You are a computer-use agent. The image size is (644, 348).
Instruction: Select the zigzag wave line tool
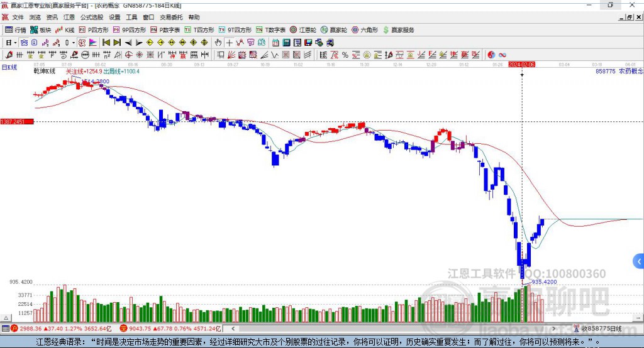click(275, 55)
